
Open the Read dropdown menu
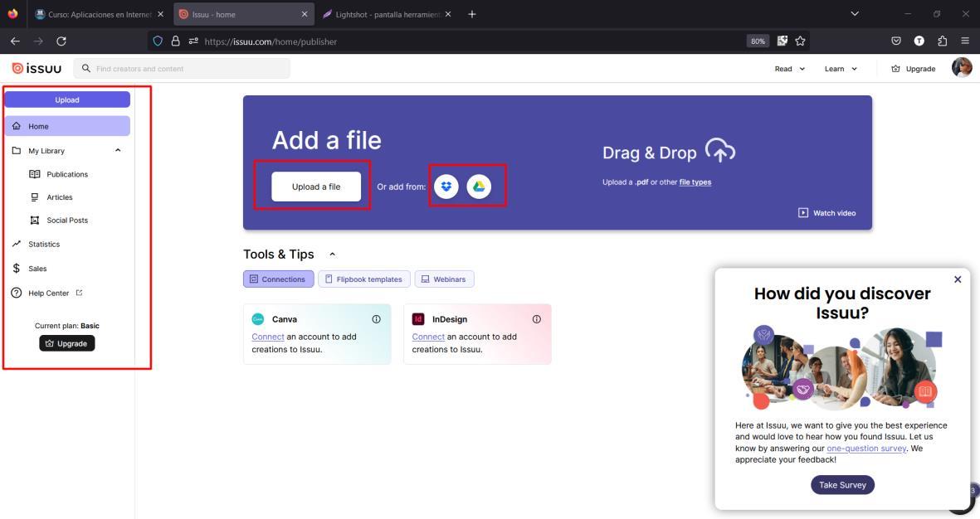coord(790,69)
